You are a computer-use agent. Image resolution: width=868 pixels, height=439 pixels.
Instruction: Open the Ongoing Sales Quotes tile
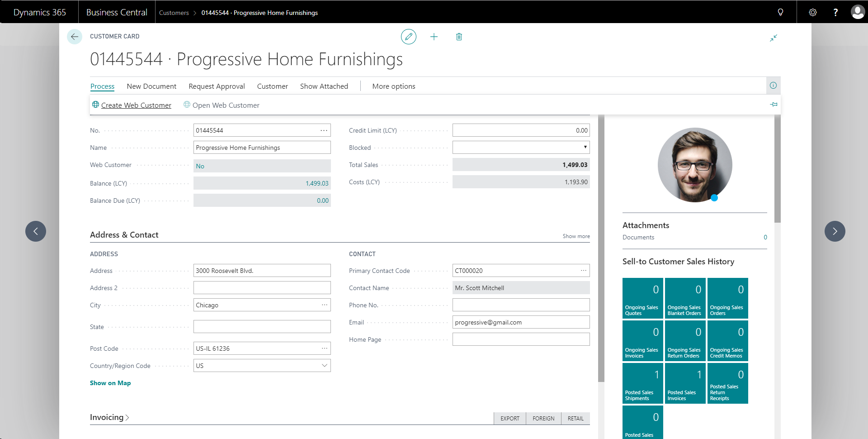[643, 298]
